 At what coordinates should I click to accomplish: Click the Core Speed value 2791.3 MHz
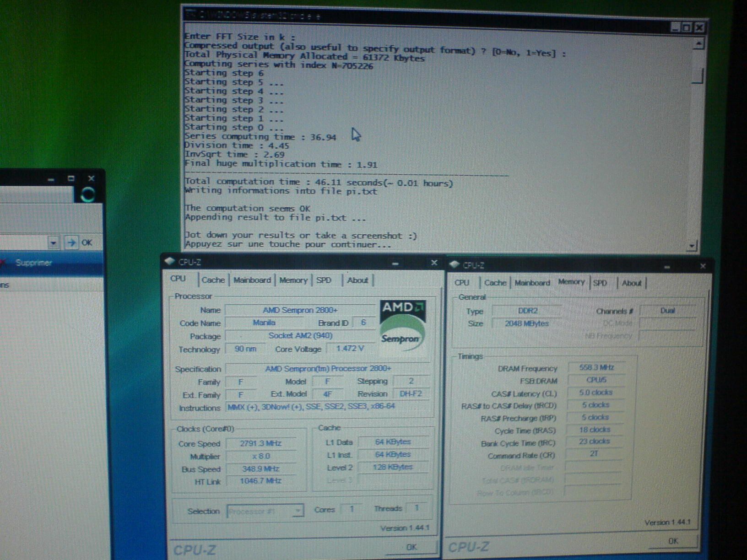[x=260, y=443]
